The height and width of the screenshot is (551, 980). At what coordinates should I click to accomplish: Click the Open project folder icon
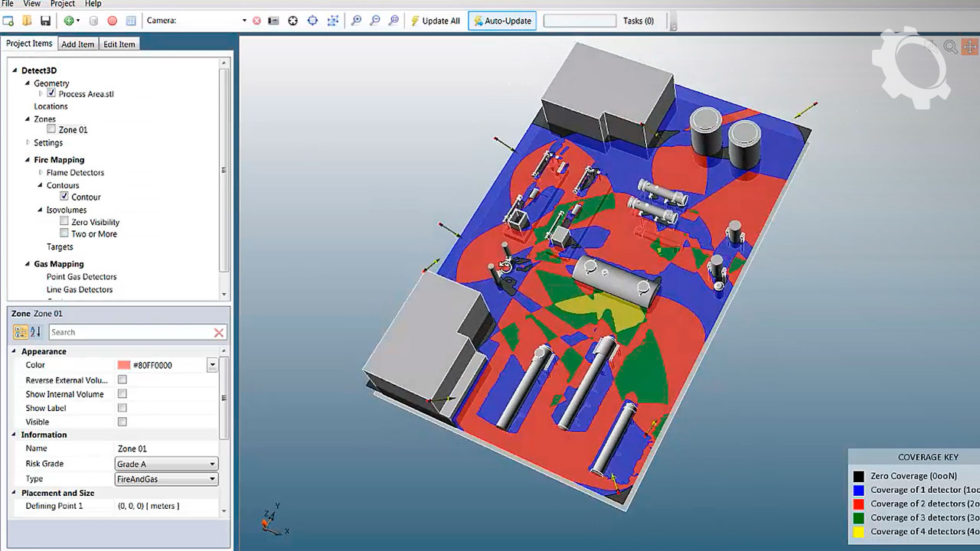point(27,21)
